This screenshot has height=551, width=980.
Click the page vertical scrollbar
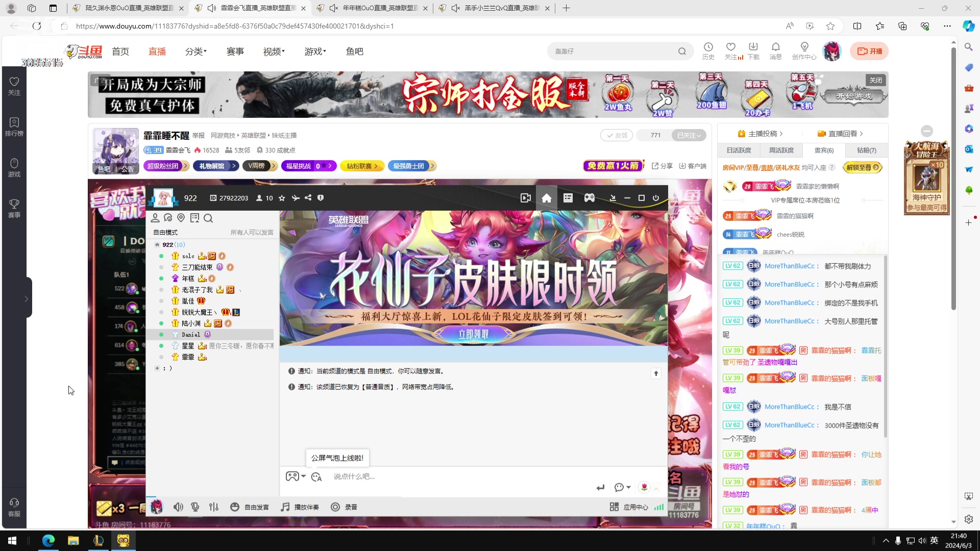click(953, 179)
